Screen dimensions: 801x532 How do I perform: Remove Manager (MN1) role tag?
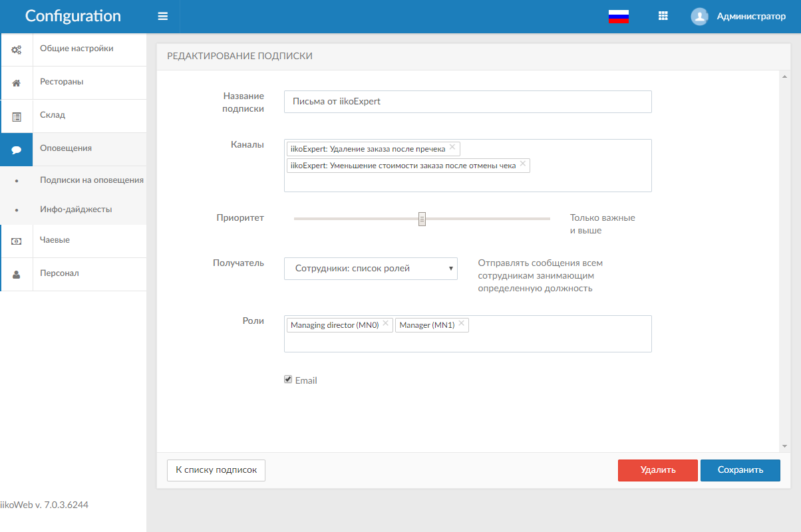click(461, 323)
